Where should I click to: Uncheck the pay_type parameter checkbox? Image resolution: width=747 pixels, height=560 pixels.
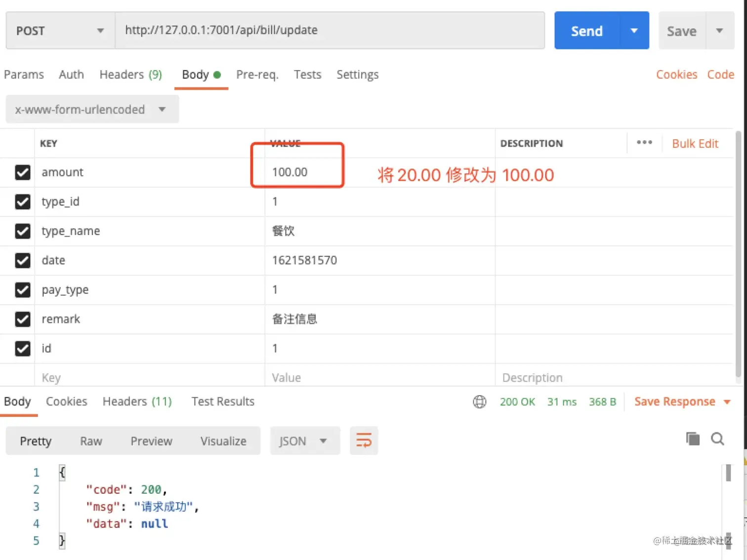pos(23,290)
